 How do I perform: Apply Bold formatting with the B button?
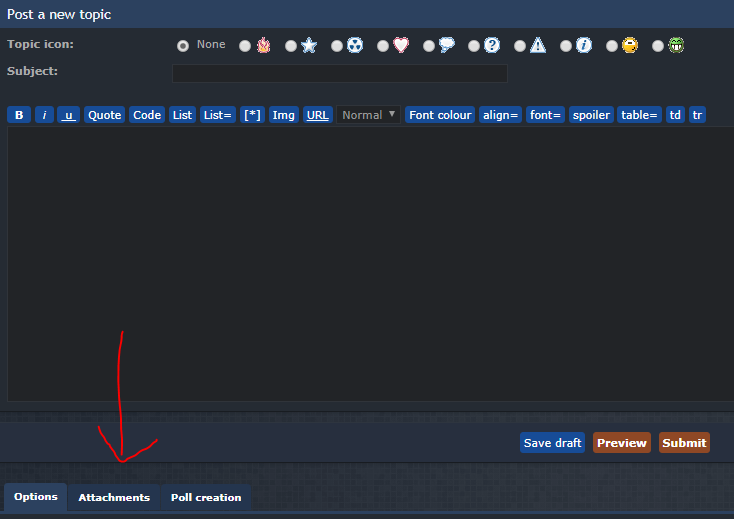[x=19, y=115]
